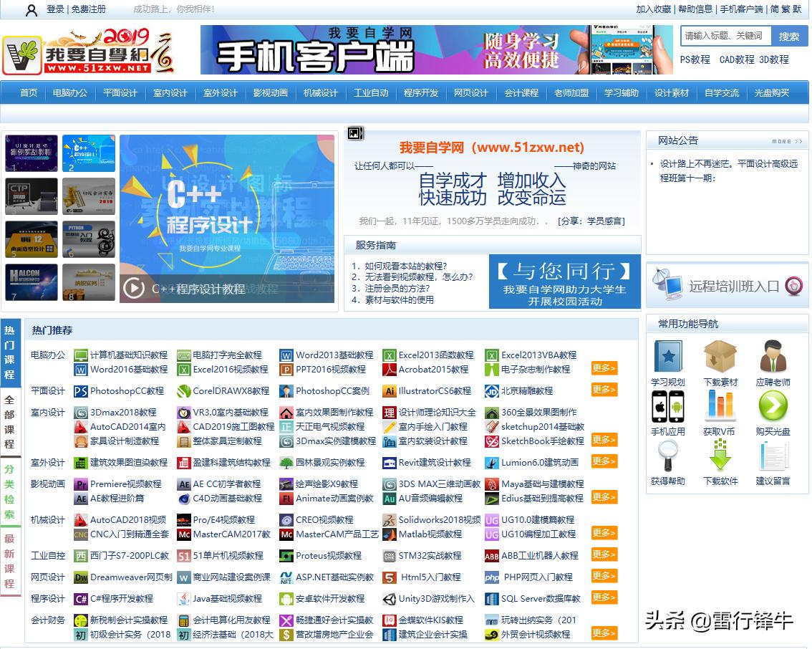812x649 pixels.
Task: Click the Excel2013函数教程 X icon
Action: point(390,355)
